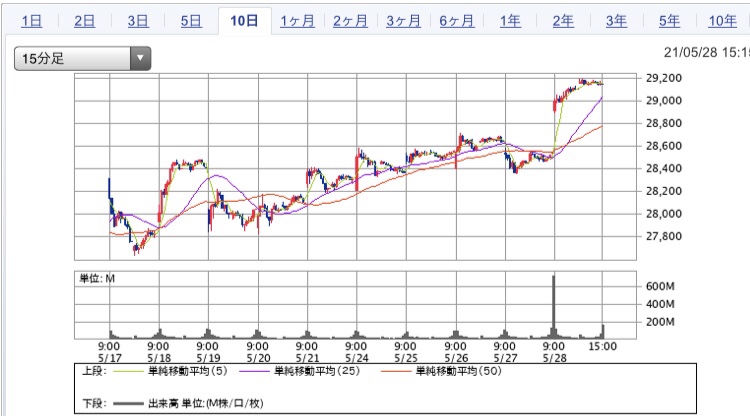Select the 1日 time range tab
750x416 pixels.
(32, 21)
